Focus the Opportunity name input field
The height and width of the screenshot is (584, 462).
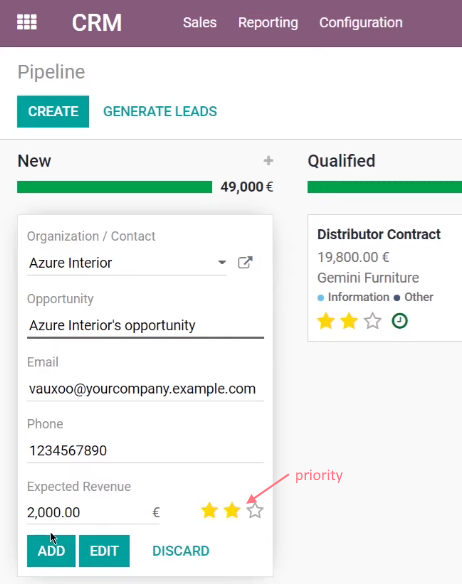145,326
